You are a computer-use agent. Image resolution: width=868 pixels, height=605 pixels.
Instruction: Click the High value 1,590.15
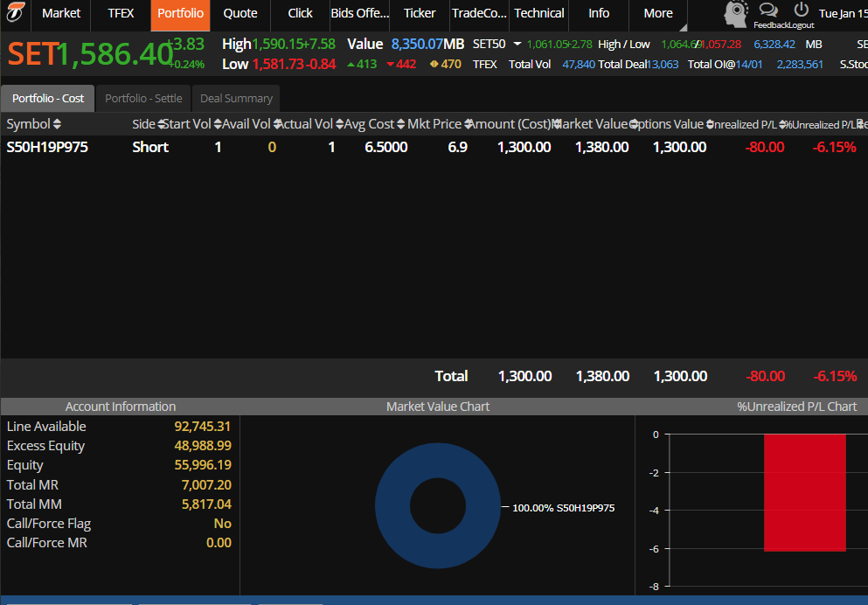[277, 45]
